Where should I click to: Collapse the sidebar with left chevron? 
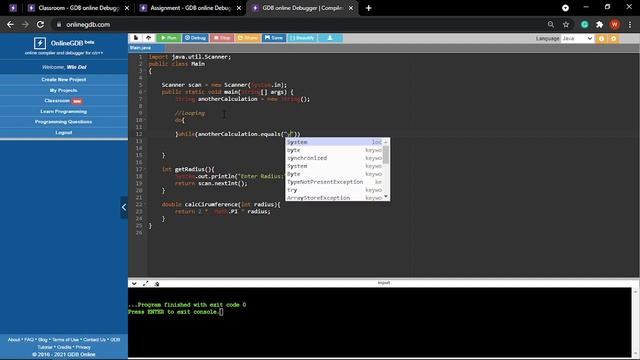click(124, 207)
